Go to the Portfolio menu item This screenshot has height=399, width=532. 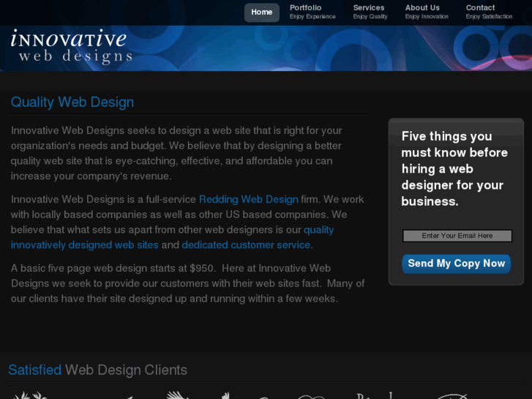coord(312,12)
